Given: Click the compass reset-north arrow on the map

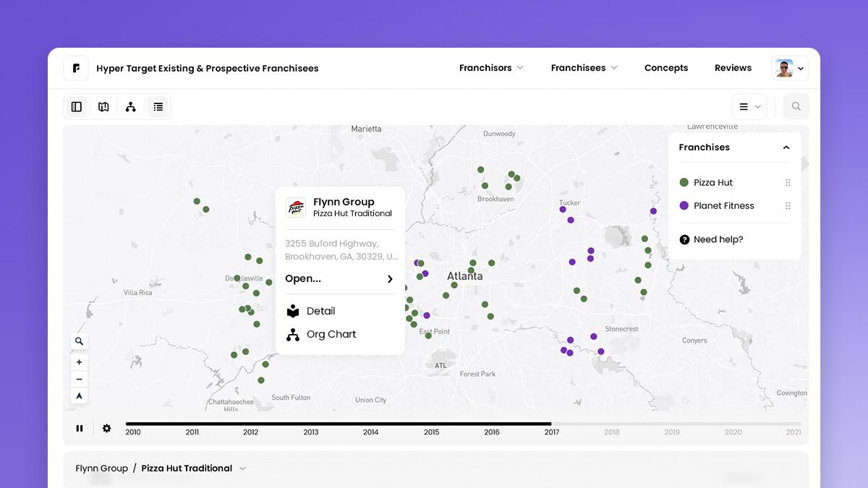Looking at the screenshot, I should click(x=79, y=395).
